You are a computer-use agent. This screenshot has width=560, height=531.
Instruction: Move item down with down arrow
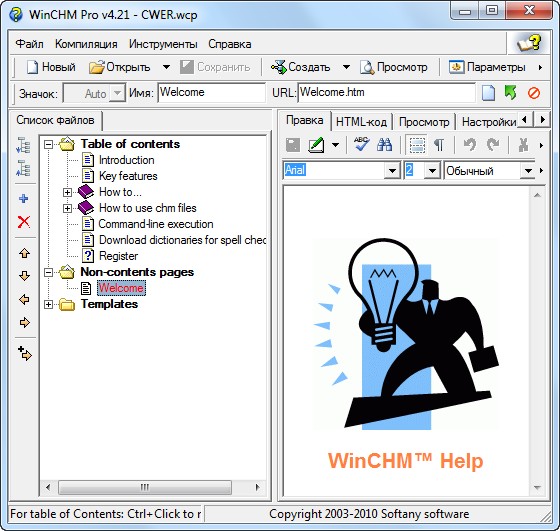point(24,276)
